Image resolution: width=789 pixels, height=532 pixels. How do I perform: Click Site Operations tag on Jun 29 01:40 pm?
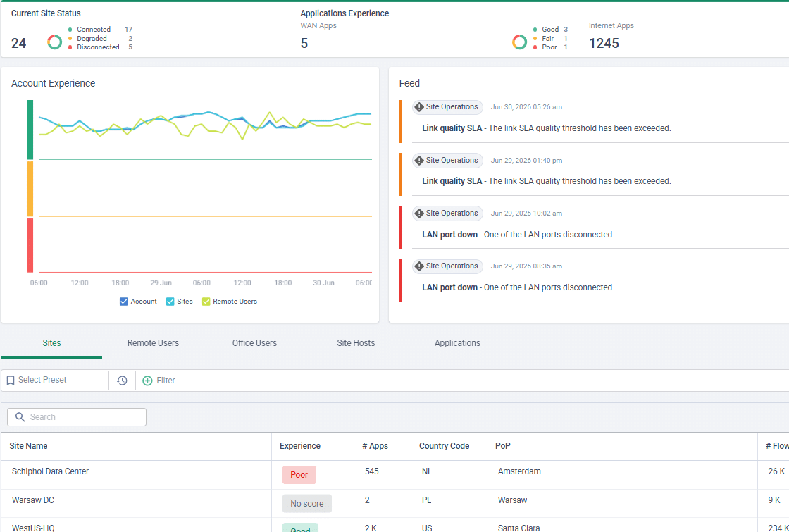point(447,161)
